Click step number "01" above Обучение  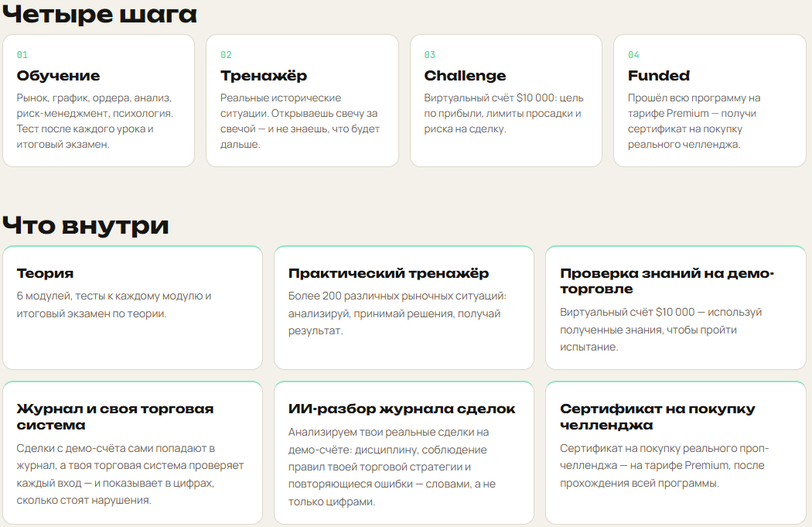point(22,55)
